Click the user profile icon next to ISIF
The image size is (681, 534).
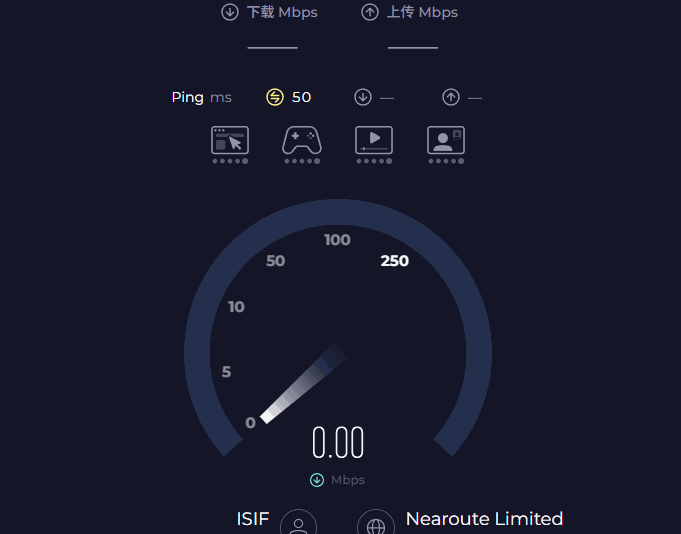point(298,525)
